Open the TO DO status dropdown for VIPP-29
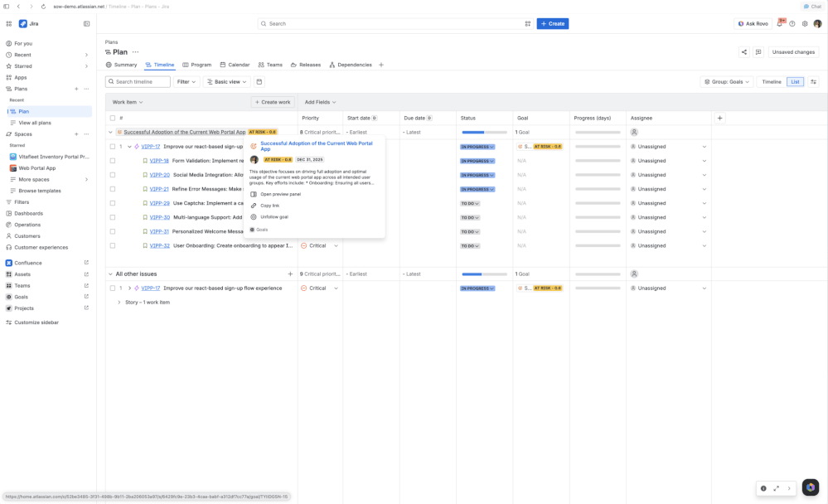 (x=470, y=203)
